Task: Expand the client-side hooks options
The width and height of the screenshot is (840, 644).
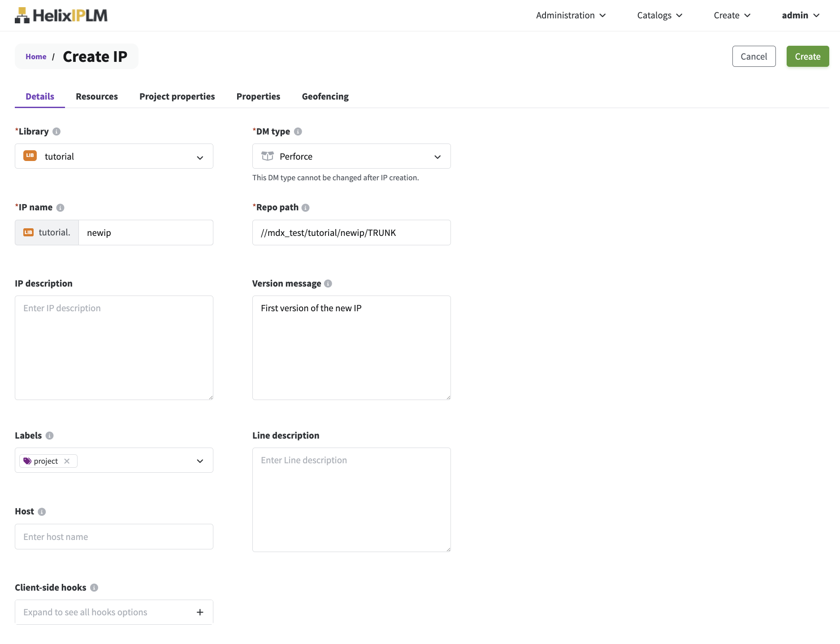Action: 200,612
